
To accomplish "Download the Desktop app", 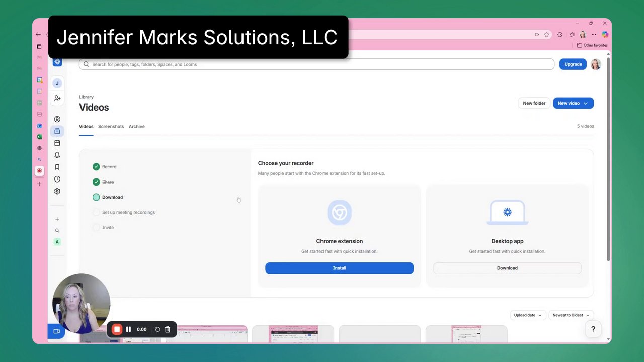I will (507, 268).
